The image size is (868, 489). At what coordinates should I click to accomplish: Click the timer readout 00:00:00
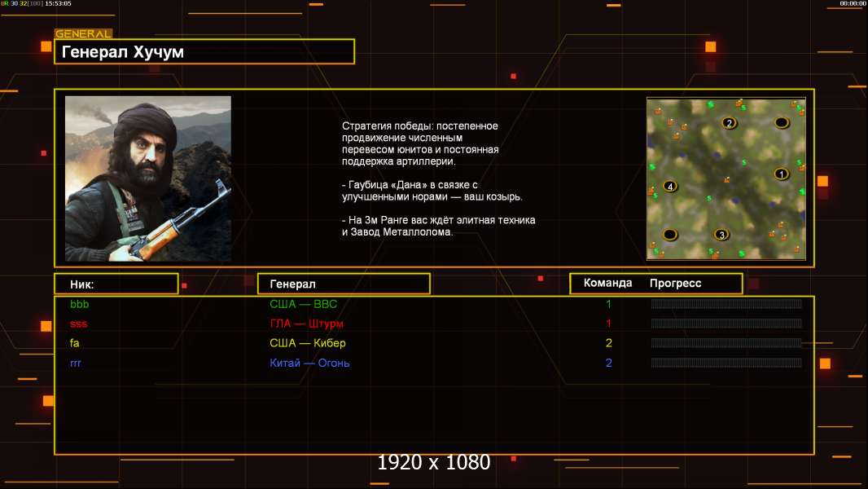pyautogui.click(x=853, y=3)
